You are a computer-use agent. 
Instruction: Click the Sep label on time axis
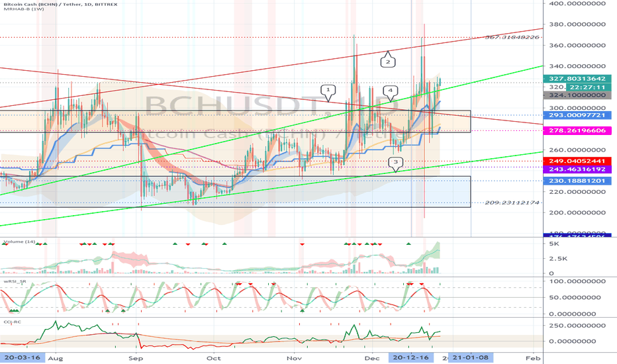click(x=136, y=359)
